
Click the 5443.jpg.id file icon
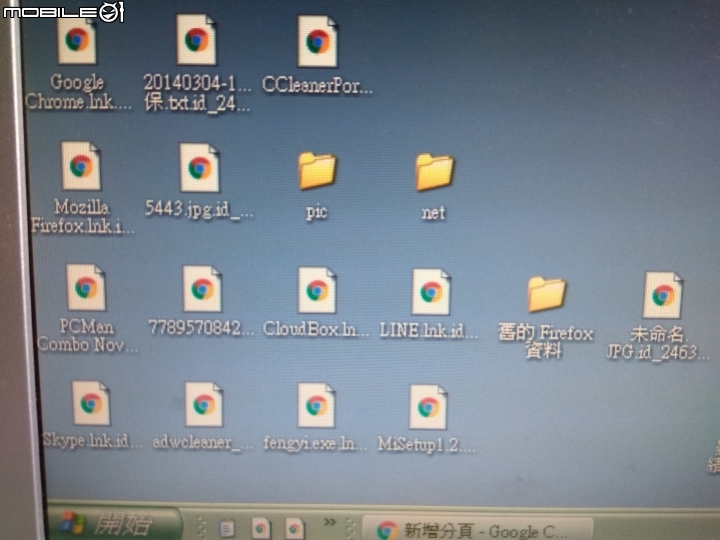(x=199, y=168)
